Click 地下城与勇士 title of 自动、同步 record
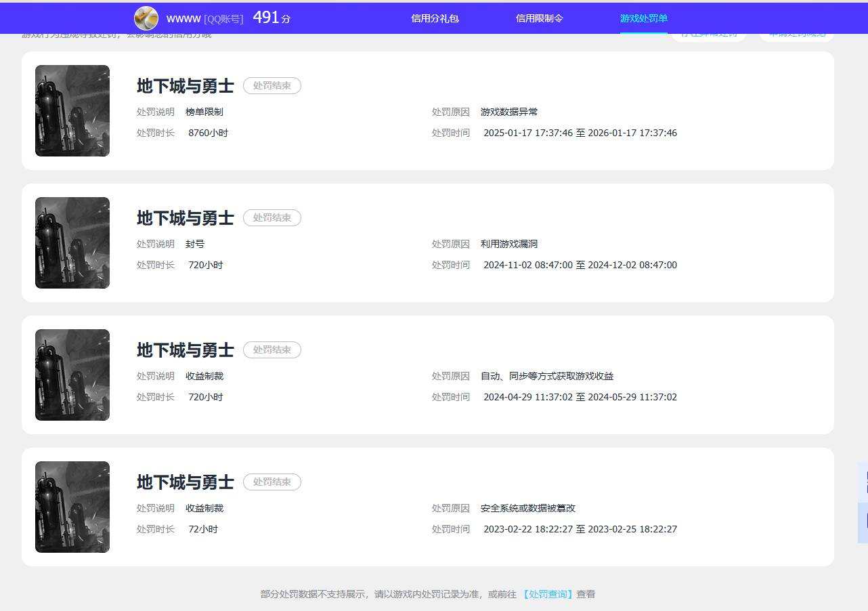 pos(185,350)
